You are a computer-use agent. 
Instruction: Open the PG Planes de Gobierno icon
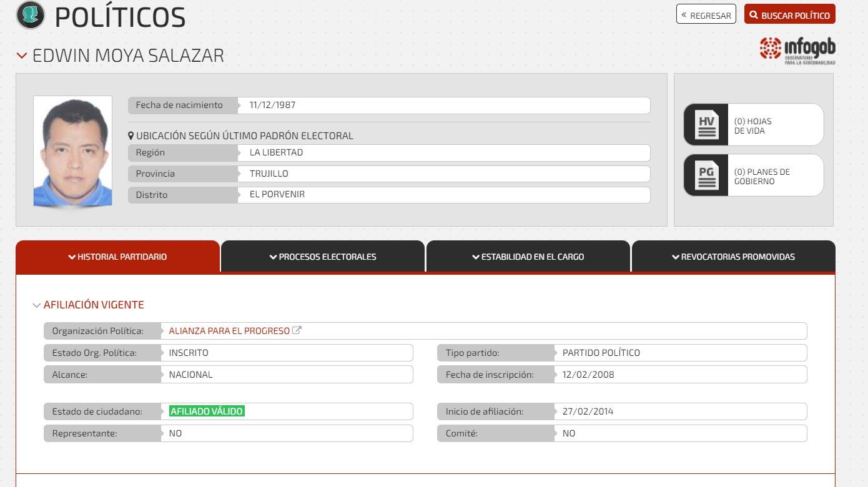(x=706, y=175)
